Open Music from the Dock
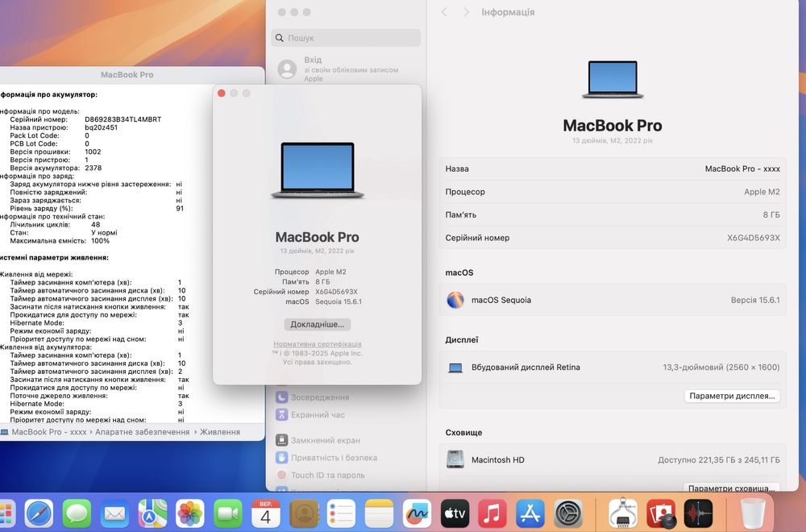The height and width of the screenshot is (532, 806). pos(492,513)
